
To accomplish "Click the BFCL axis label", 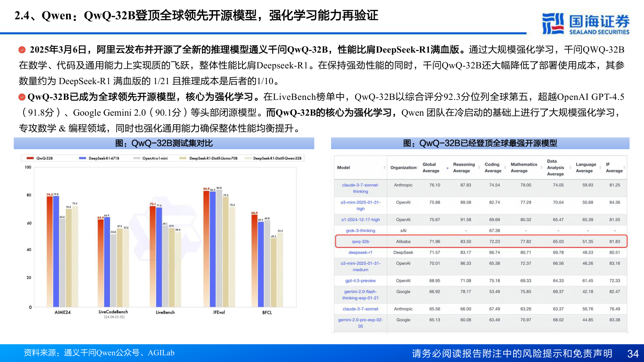I will pos(267,313).
